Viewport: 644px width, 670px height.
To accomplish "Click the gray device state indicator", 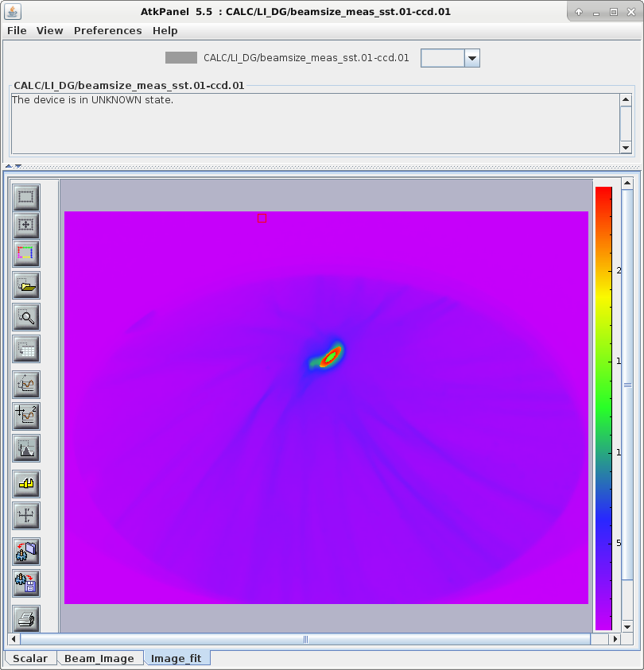I will 180,58.
